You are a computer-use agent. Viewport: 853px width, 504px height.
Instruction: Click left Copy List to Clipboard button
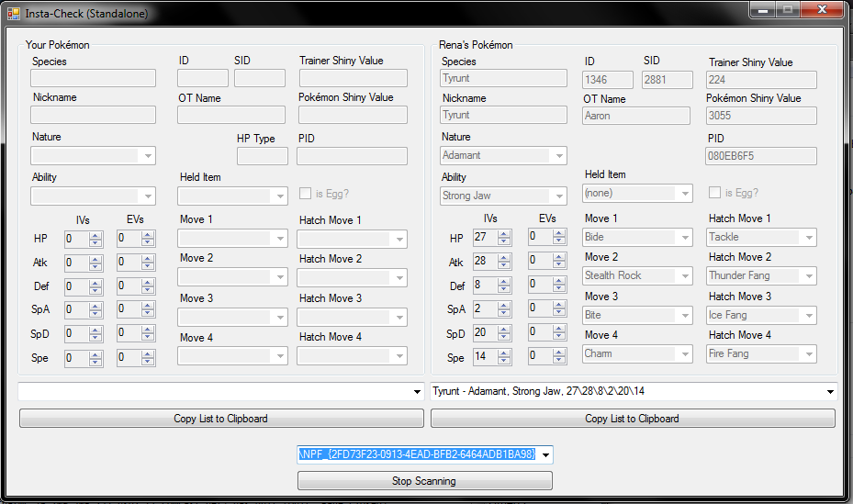[x=220, y=419]
